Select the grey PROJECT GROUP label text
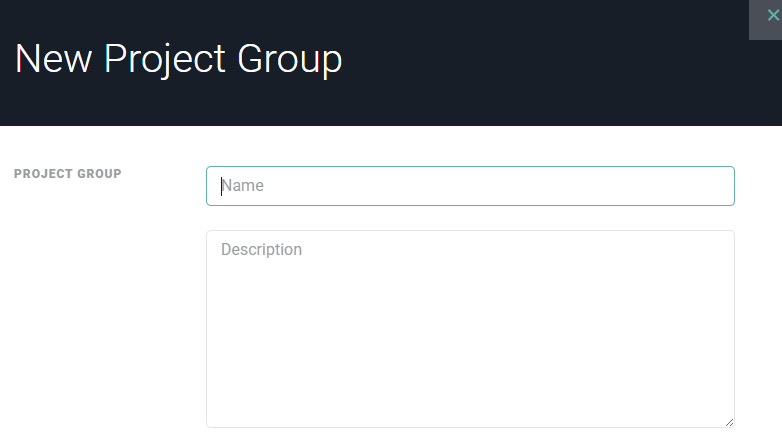The width and height of the screenshot is (782, 438). click(68, 174)
